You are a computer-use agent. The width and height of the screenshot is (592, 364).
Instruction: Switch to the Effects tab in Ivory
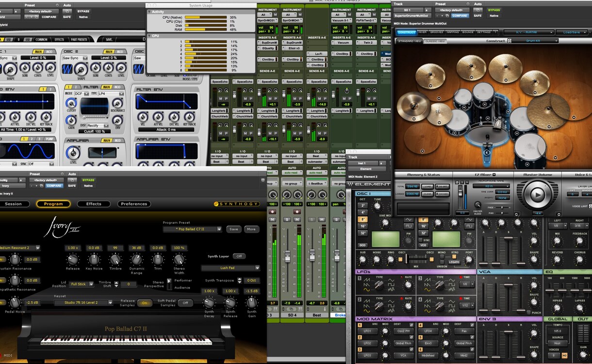pos(94,204)
